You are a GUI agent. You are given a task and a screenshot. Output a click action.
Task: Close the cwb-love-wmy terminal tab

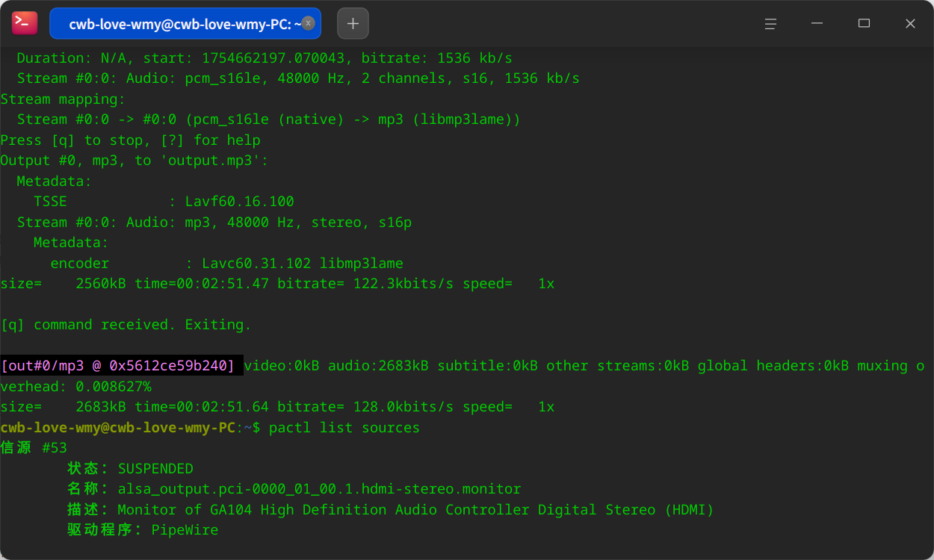[x=308, y=23]
